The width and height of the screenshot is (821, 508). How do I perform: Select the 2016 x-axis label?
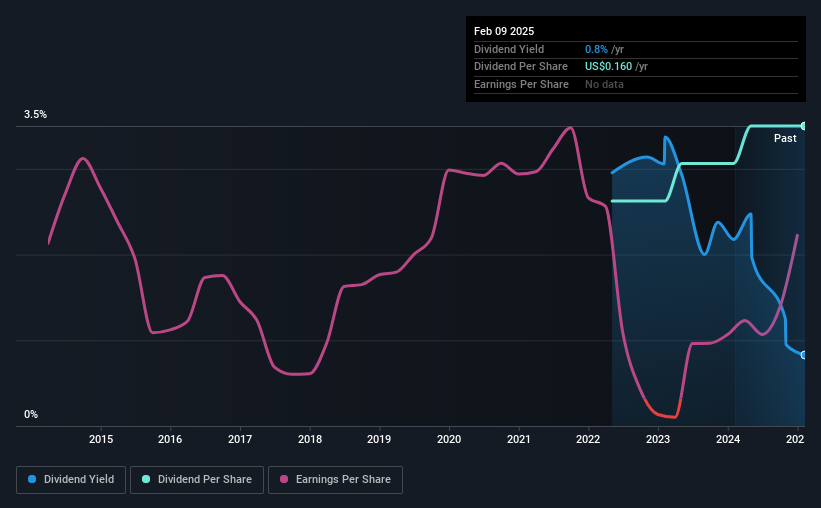pyautogui.click(x=170, y=439)
